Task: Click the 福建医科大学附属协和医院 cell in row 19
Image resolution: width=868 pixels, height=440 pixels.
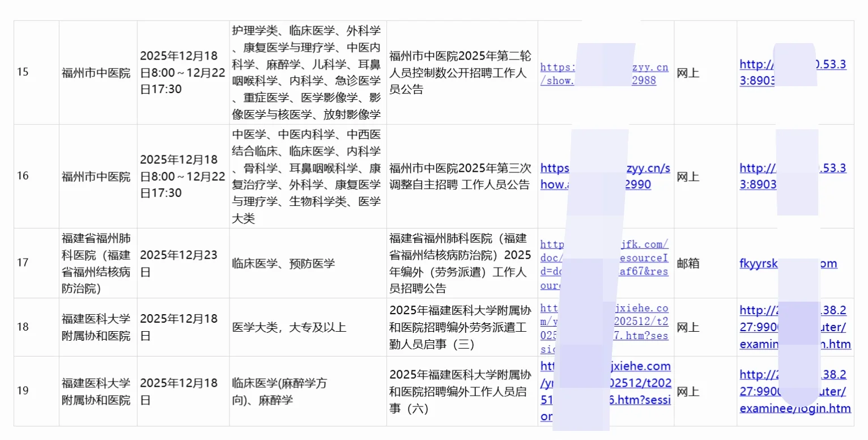Action: pyautogui.click(x=97, y=391)
